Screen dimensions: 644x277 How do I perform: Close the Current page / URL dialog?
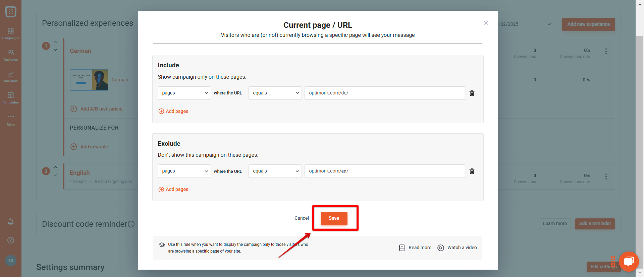[x=486, y=23]
